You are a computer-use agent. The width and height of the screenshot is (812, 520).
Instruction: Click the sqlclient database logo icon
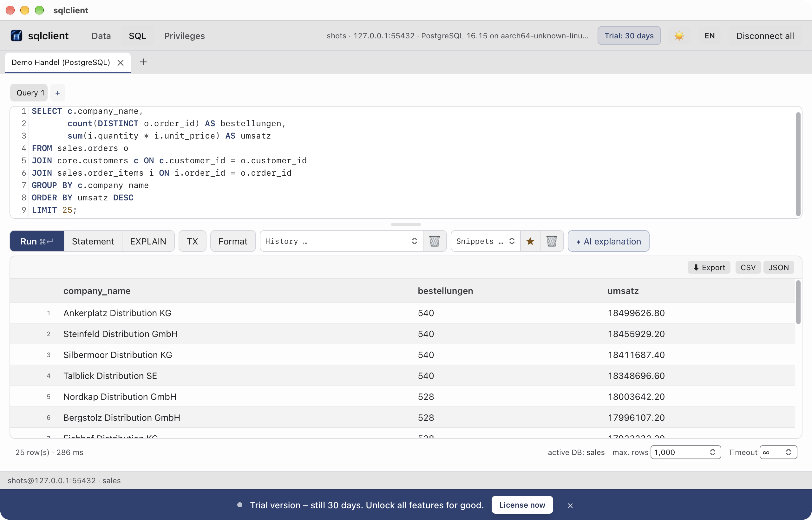tap(16, 36)
